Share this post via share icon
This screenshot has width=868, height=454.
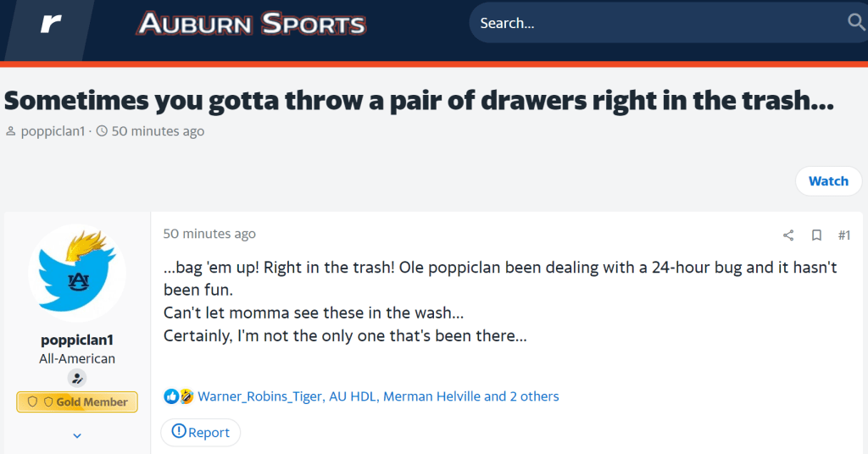coord(788,235)
